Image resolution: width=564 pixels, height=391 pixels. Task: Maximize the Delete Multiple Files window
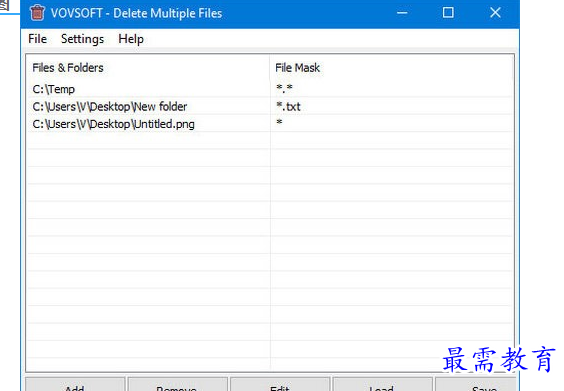coord(448,13)
